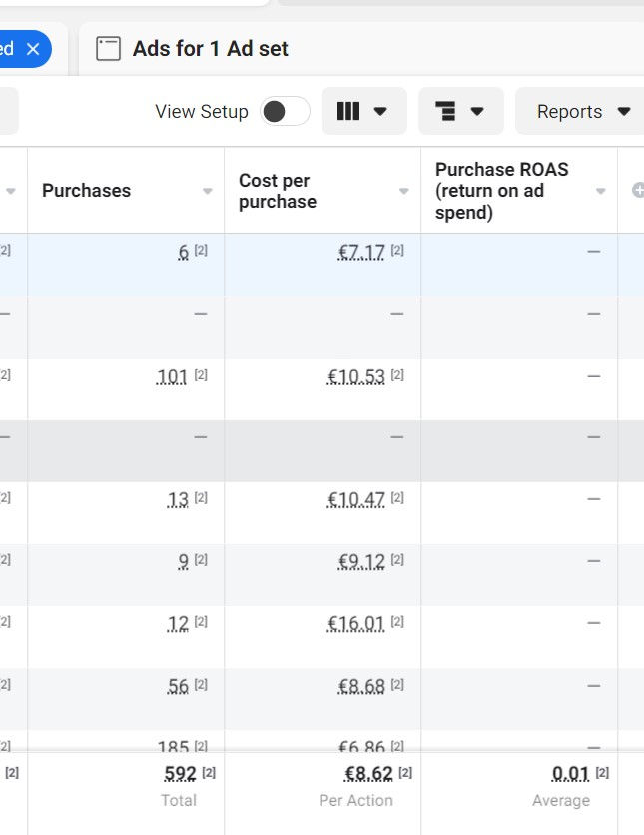Click footnote marker beside 592 total
The image size is (644, 835).
pos(209,773)
